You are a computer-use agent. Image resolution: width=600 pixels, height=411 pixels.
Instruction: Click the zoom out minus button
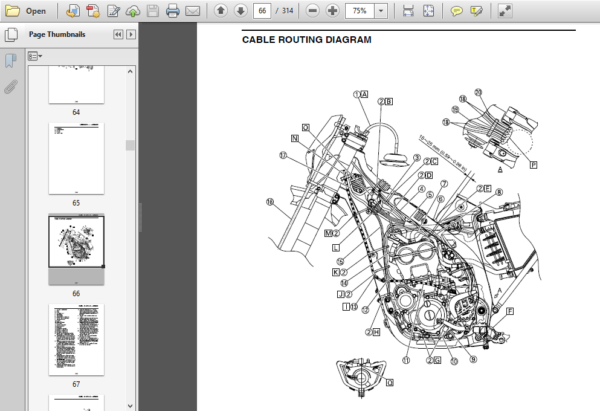coord(312,11)
